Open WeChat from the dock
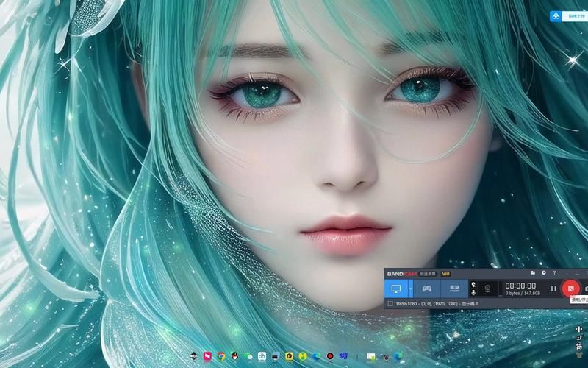Screen dimensions: 588x368 [x=248, y=356]
